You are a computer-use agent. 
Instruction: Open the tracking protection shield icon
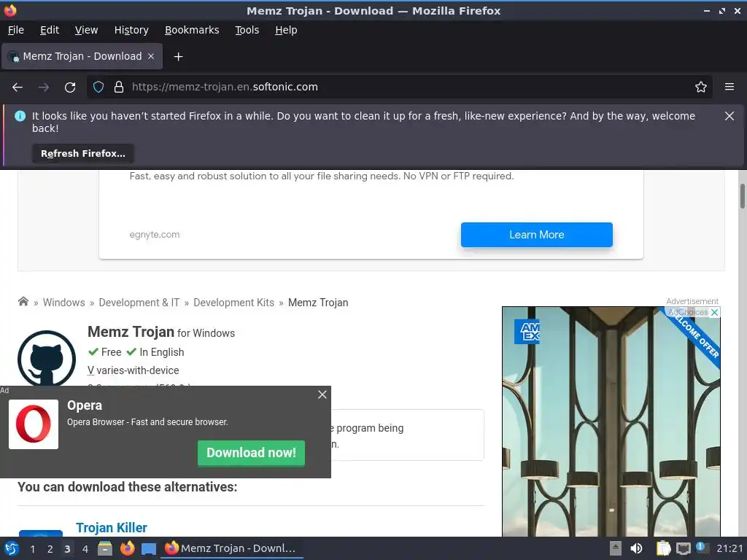click(98, 87)
